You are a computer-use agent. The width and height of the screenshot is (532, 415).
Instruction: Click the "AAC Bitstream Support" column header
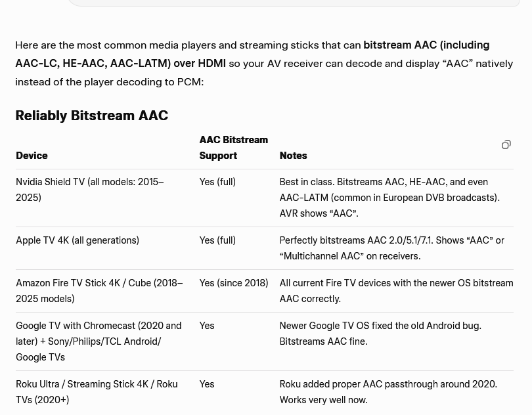(233, 148)
